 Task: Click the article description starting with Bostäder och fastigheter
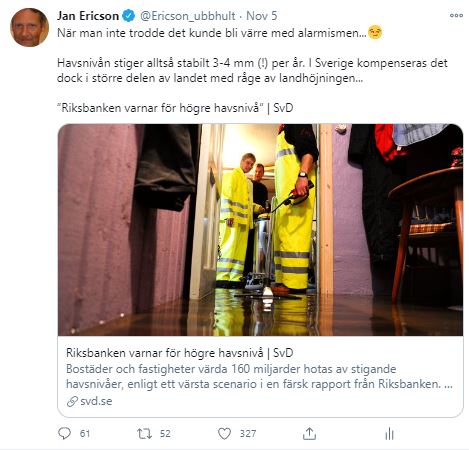pos(259,376)
